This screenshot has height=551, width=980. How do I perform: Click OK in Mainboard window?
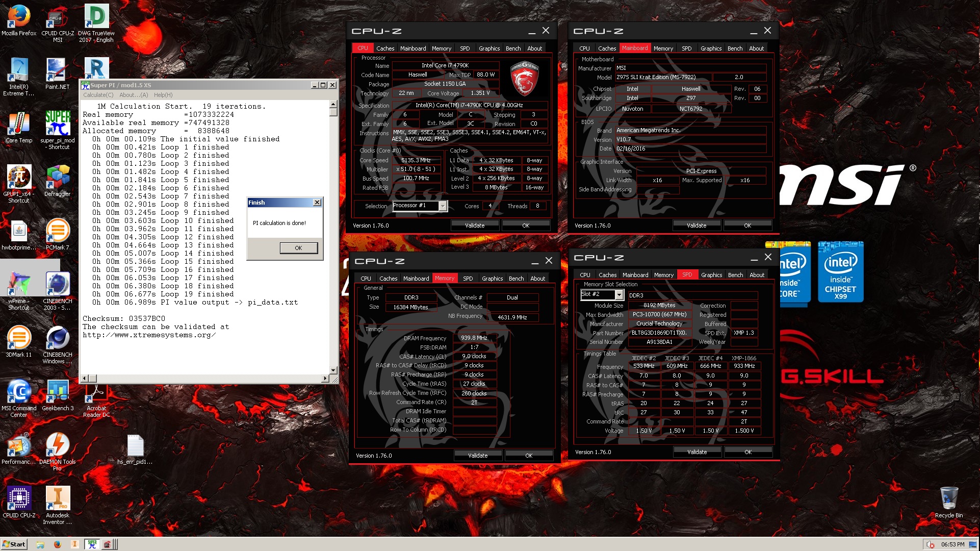[x=747, y=226]
